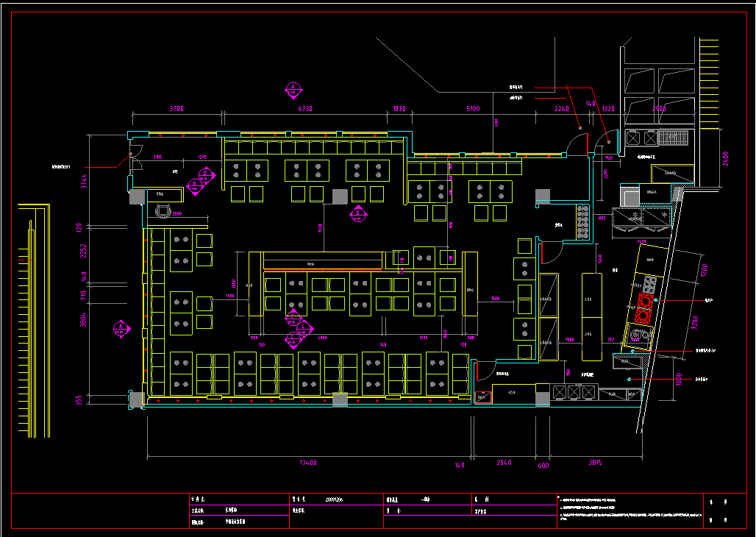
Task: Select the 3700 dimension at top left
Action: point(176,108)
